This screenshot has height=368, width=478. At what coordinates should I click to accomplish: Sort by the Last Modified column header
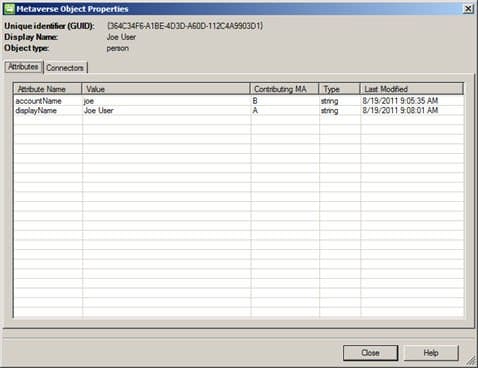point(412,89)
